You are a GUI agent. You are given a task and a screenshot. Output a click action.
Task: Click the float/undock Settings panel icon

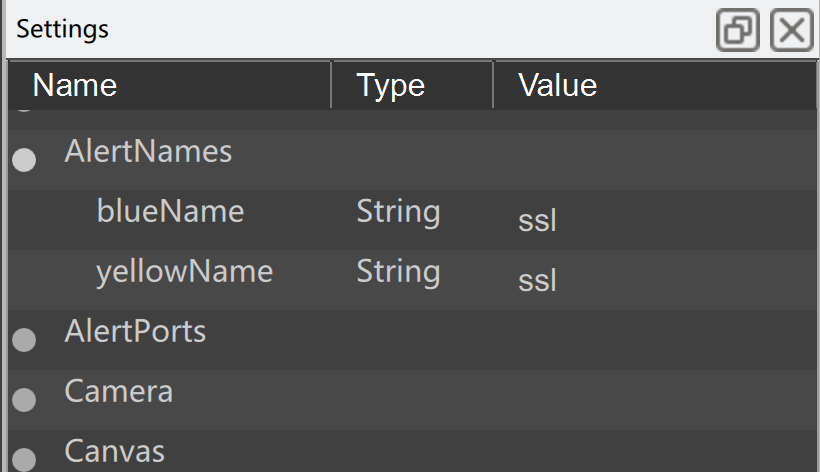tap(737, 30)
